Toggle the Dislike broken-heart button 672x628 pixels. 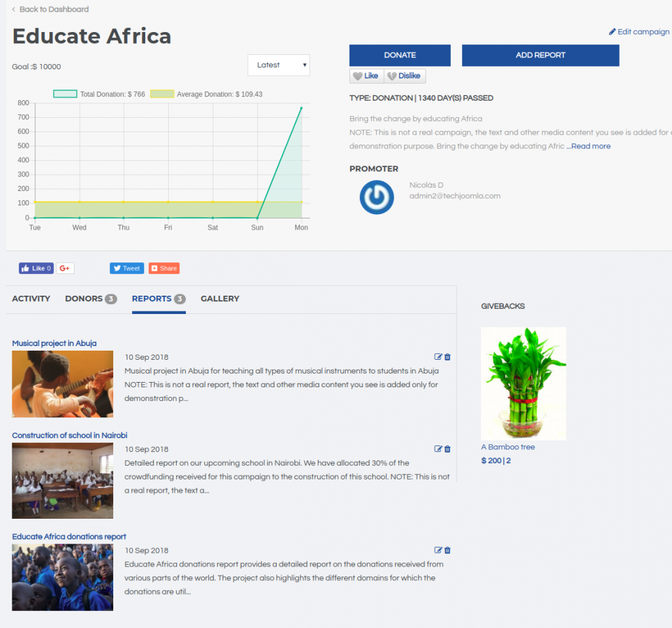tap(404, 76)
